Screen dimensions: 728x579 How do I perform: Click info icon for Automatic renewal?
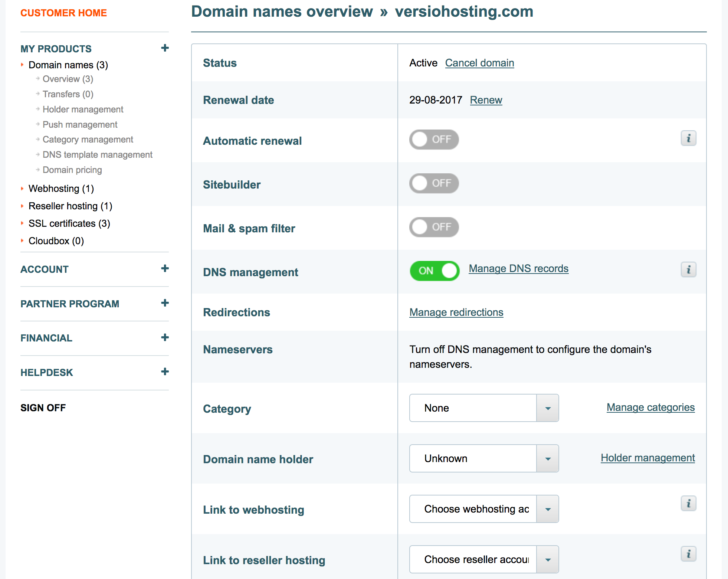click(x=688, y=138)
